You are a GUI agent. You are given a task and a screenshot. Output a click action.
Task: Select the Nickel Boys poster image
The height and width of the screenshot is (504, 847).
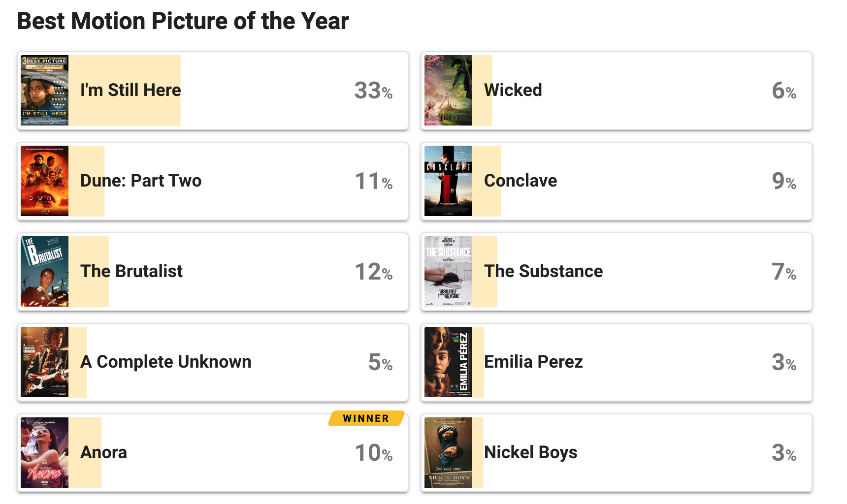[x=448, y=453]
